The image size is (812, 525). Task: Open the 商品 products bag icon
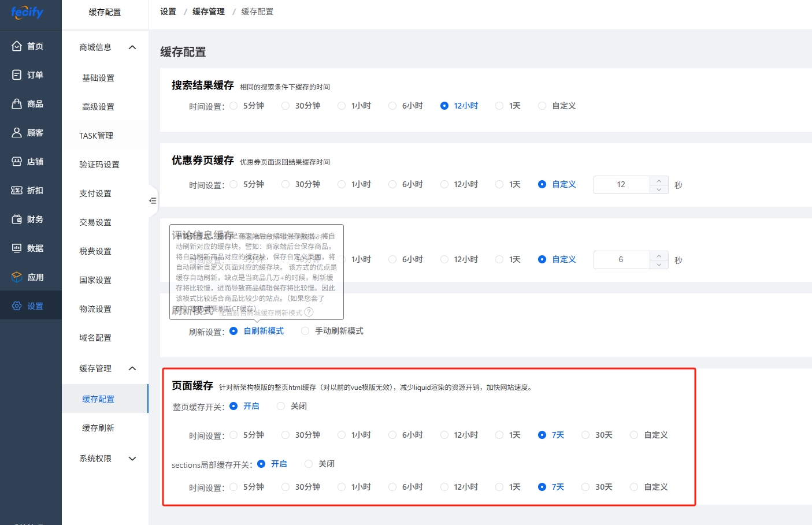[17, 104]
